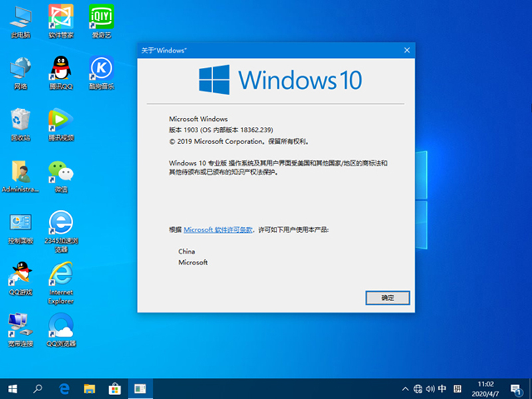
Task: Select the 回收站 recycle bin icon
Action: point(21,120)
